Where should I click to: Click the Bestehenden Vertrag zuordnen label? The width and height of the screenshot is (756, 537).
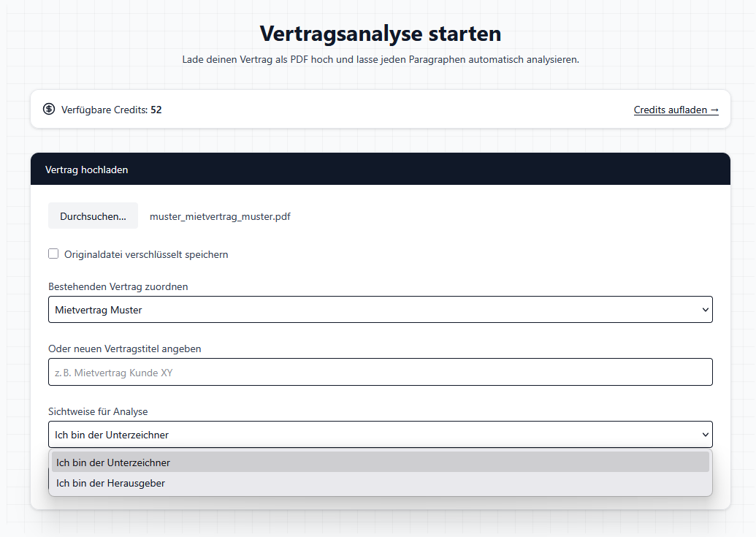tap(118, 286)
